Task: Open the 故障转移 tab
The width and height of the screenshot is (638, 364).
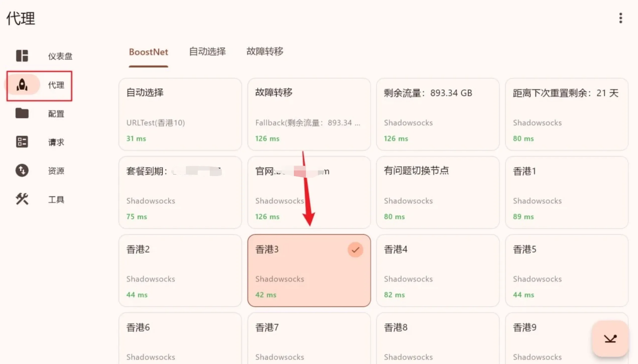Action: tap(265, 51)
